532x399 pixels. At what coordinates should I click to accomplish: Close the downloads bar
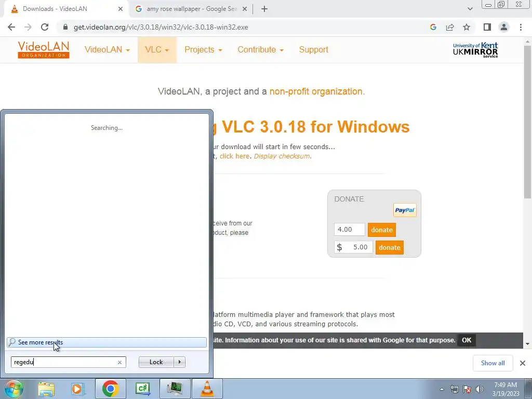point(523,363)
